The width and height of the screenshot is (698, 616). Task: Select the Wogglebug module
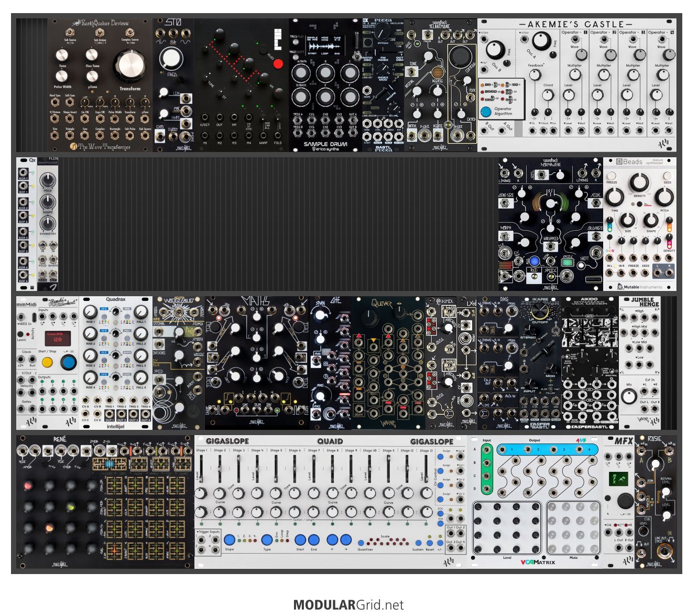click(x=179, y=363)
